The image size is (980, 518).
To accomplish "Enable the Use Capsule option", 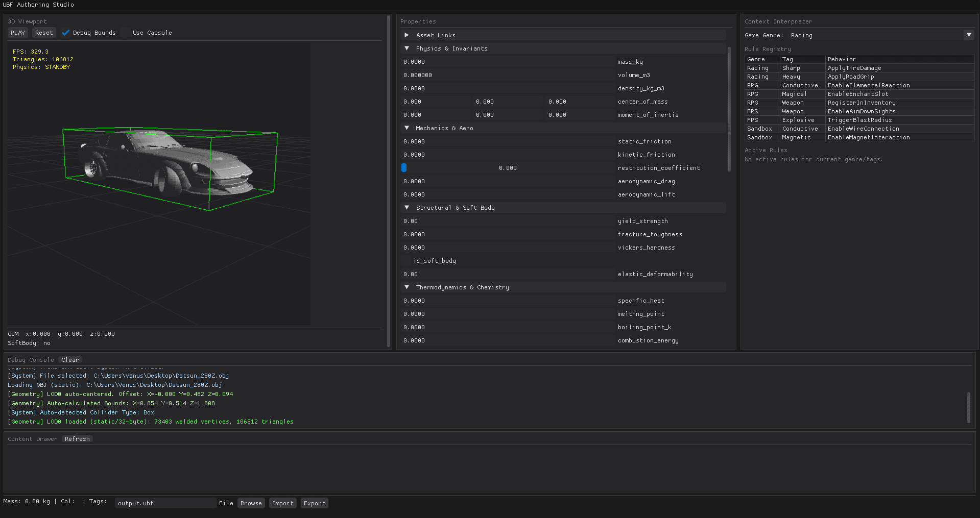I will 126,32.
